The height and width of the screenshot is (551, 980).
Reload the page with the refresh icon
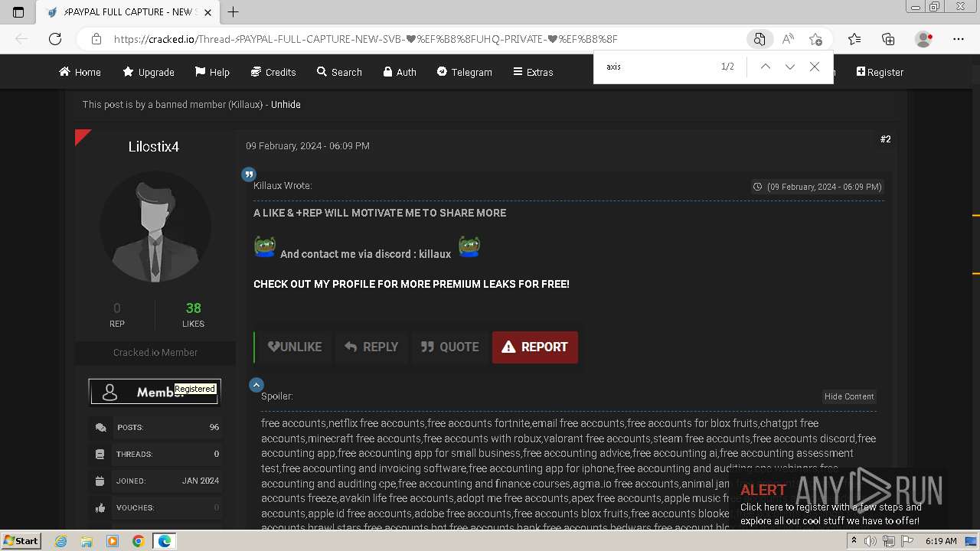(x=55, y=39)
